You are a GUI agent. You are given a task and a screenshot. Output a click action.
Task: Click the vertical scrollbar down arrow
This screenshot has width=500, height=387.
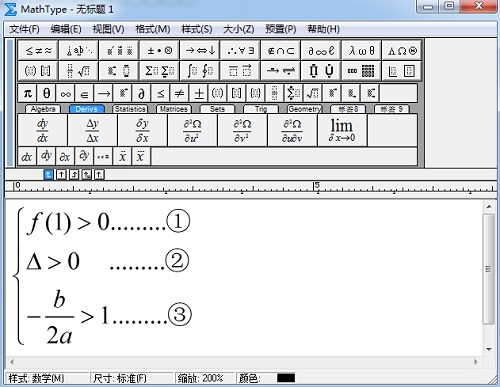[x=489, y=349]
